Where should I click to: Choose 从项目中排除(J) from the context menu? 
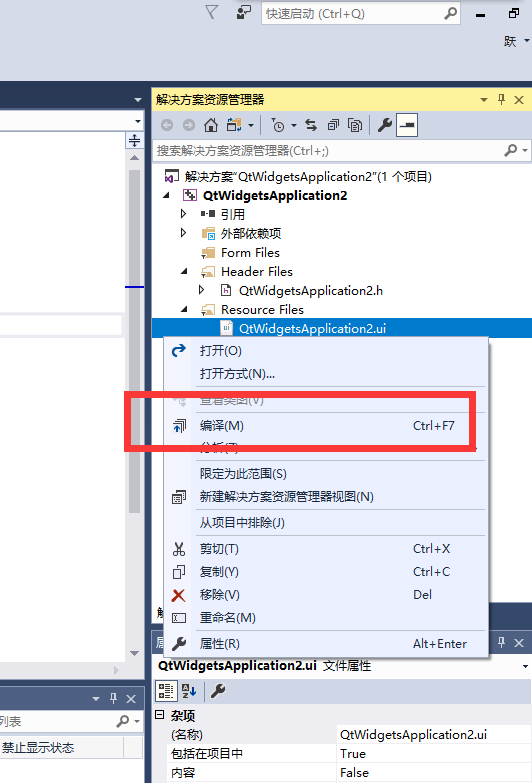tap(326, 522)
